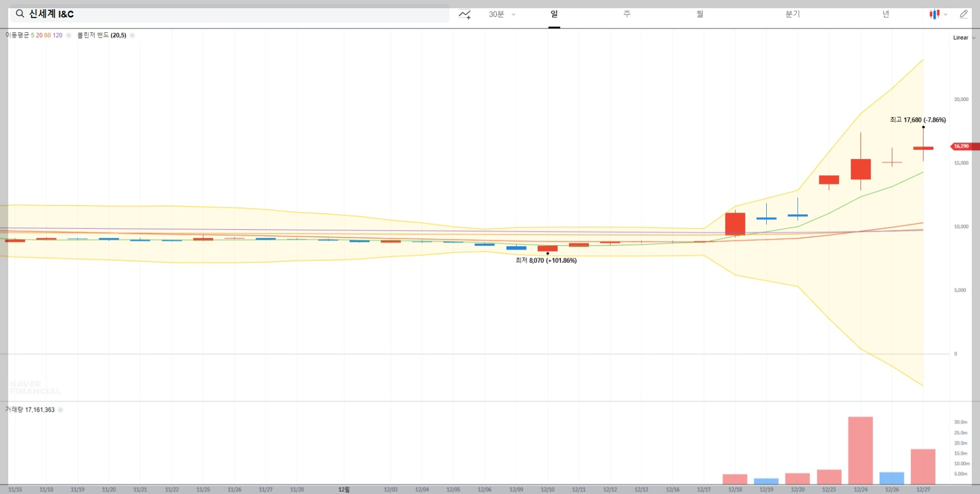The width and height of the screenshot is (980, 494).
Task: Remove the 볼린저 밴드 indicator
Action: pos(132,36)
